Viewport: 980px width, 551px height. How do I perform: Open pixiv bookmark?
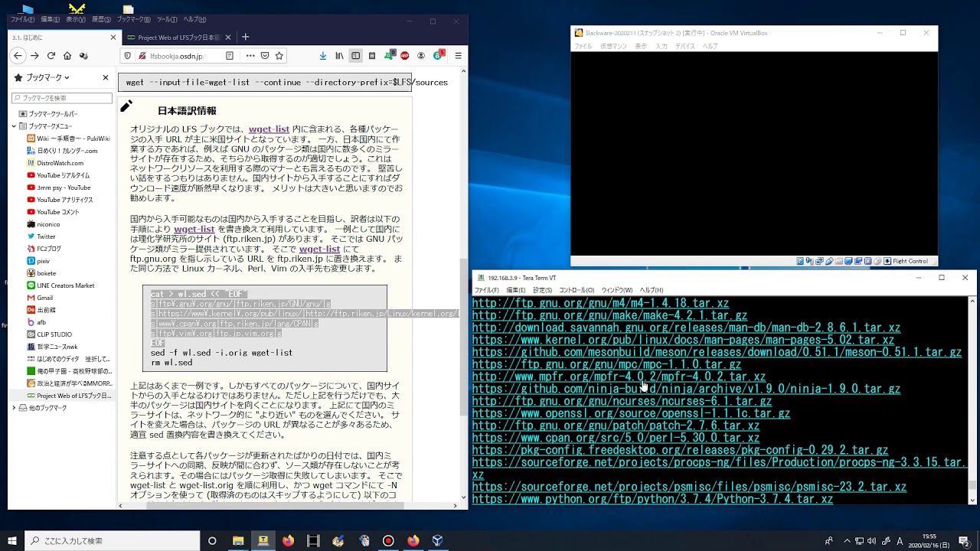(42, 261)
